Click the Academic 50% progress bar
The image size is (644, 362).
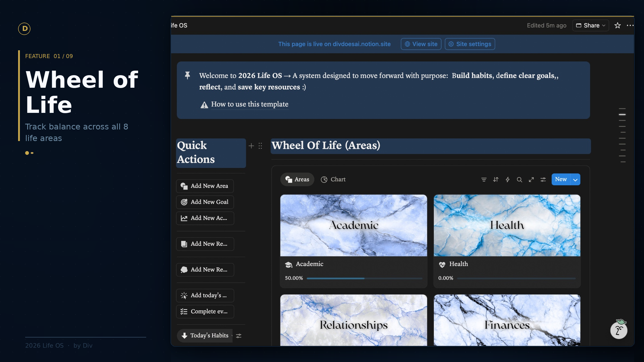(x=365, y=278)
